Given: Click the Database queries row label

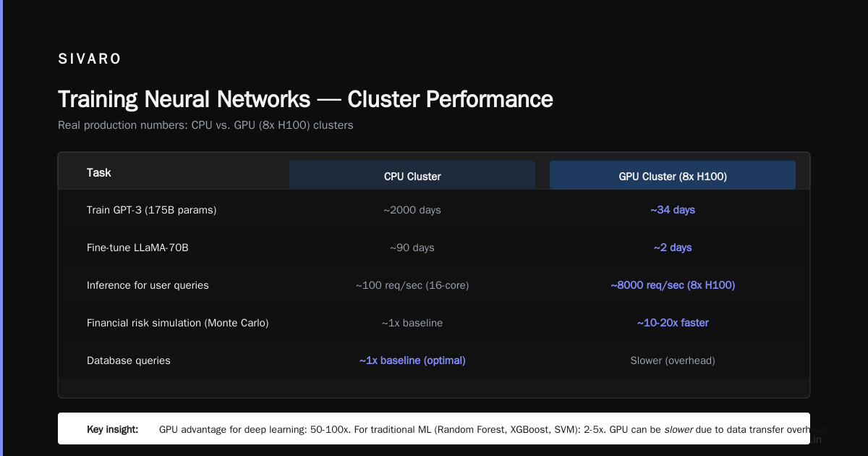Looking at the screenshot, I should point(129,360).
